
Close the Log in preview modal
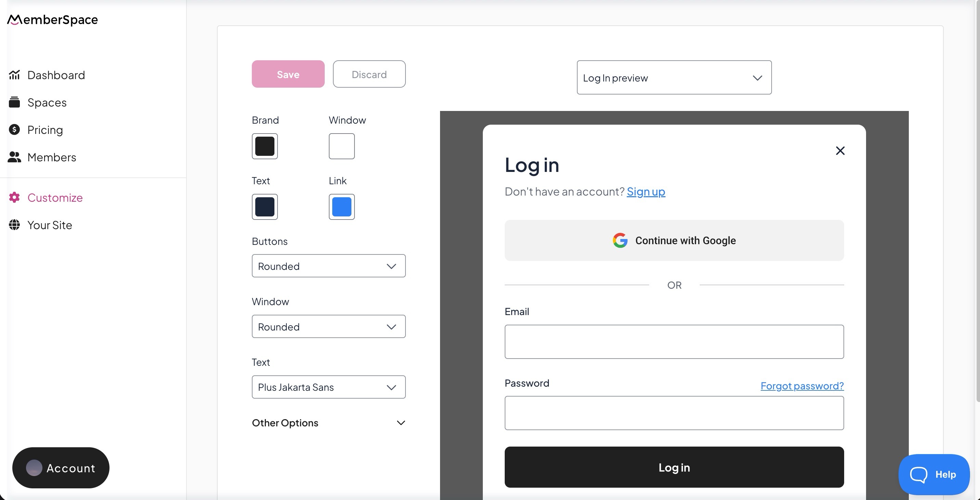coord(840,151)
